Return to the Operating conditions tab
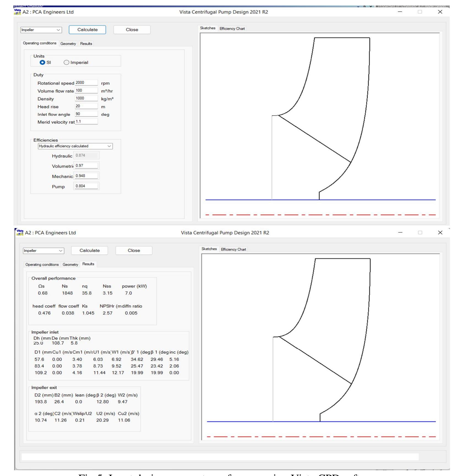The width and height of the screenshot is (456, 476). 40,44
